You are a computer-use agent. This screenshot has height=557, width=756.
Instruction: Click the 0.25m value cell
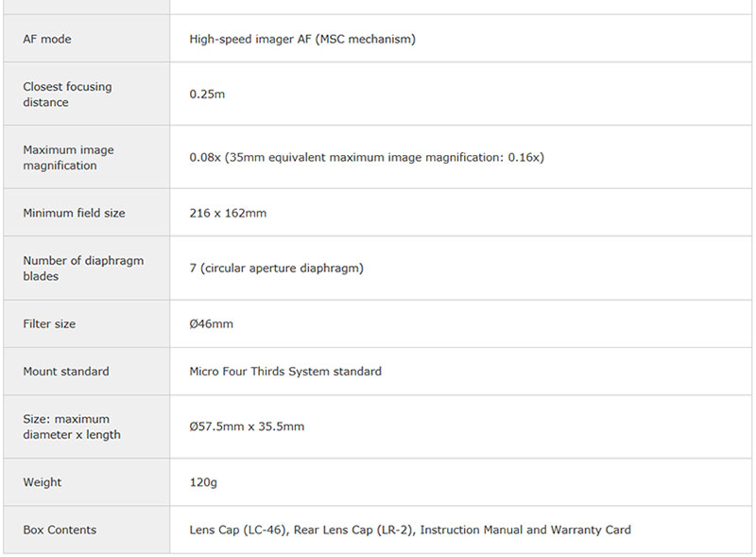tap(207, 94)
